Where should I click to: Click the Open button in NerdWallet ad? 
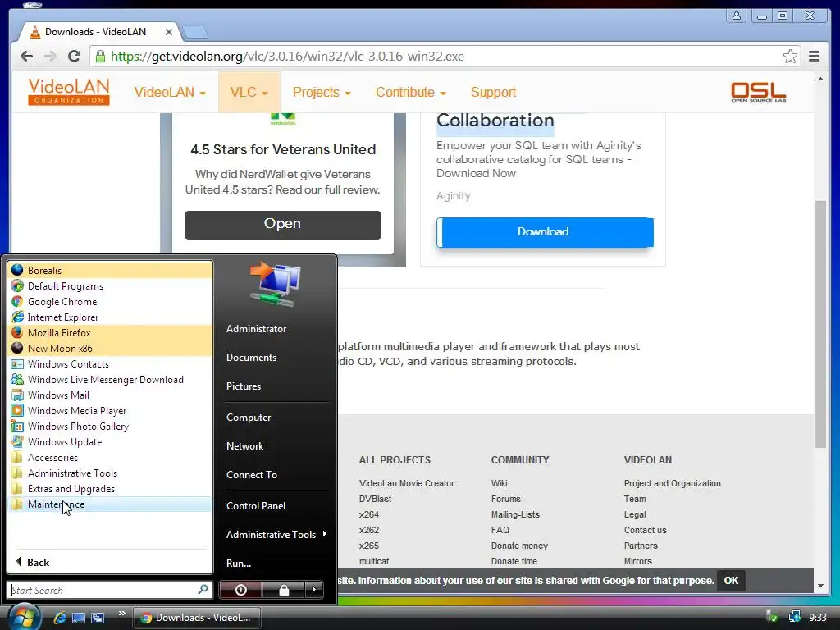click(x=283, y=225)
